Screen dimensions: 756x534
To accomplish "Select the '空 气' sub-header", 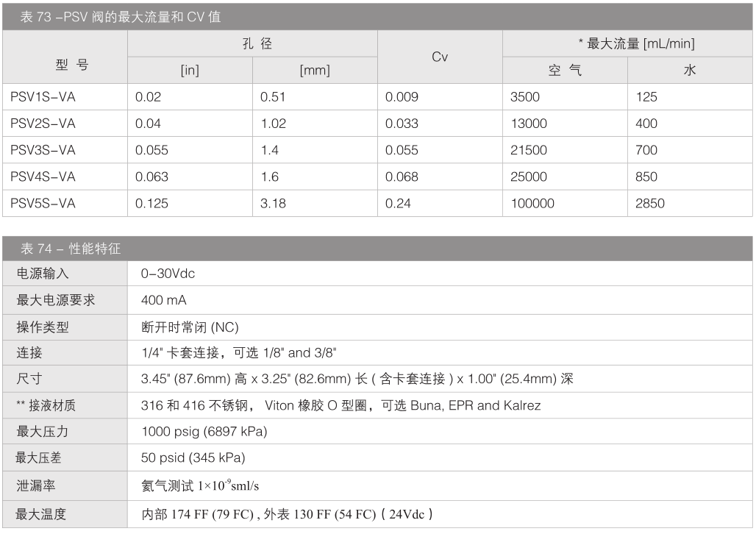I will 565,71.
